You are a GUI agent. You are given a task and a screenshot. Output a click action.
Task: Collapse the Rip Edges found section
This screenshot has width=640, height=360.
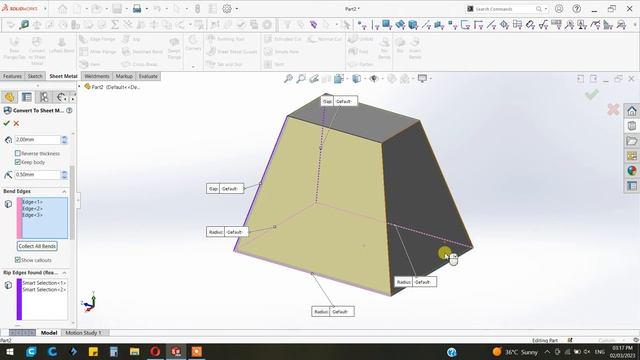pos(64,272)
